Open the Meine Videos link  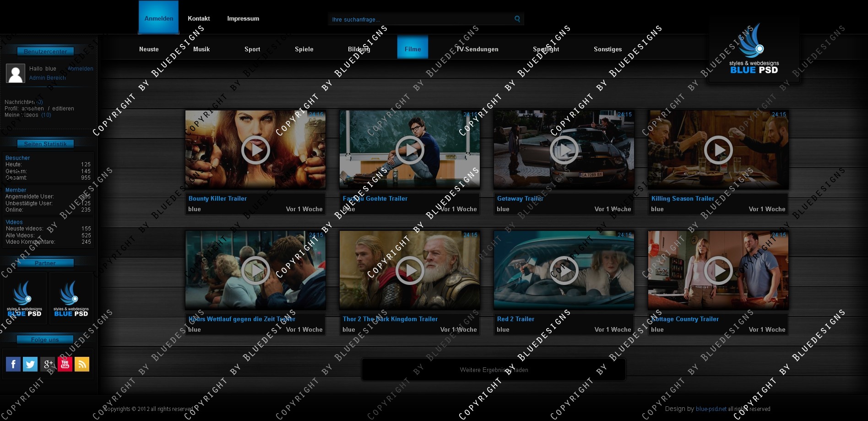(x=28, y=115)
